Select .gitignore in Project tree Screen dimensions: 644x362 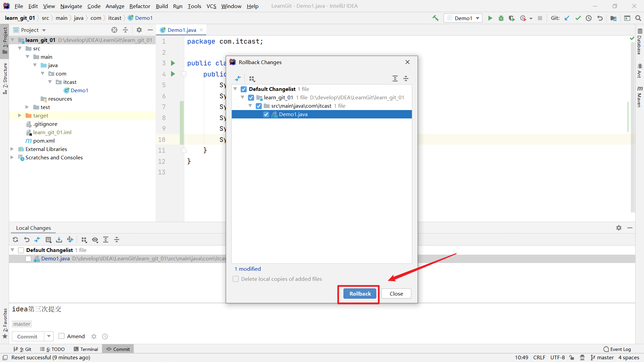click(x=45, y=124)
